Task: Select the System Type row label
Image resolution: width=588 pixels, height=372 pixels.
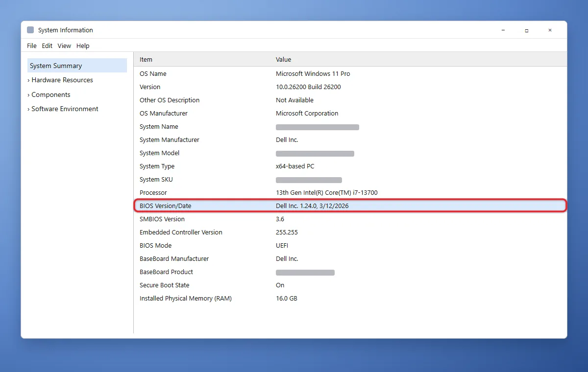Action: point(157,166)
